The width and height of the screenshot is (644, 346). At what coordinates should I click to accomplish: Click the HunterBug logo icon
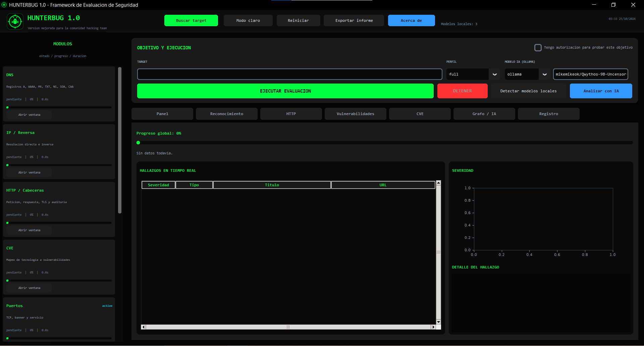(x=15, y=21)
